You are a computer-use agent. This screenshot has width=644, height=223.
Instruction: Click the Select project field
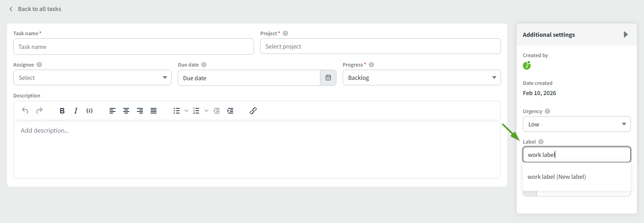point(380,47)
